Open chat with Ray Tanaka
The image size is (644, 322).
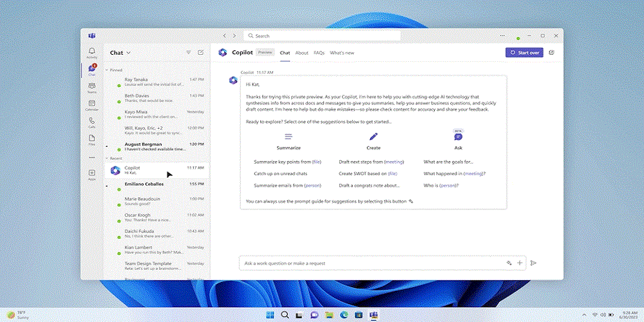[x=157, y=82]
